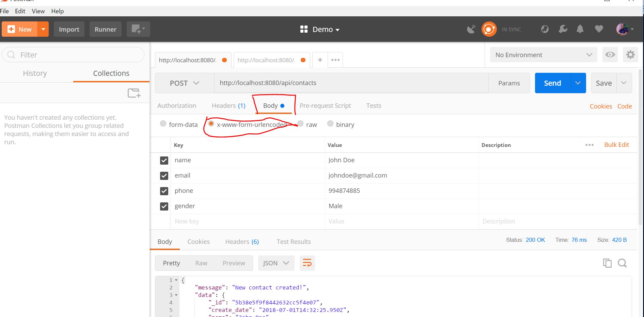Image resolution: width=644 pixels, height=317 pixels.
Task: Click the heart icon in header
Action: (599, 29)
